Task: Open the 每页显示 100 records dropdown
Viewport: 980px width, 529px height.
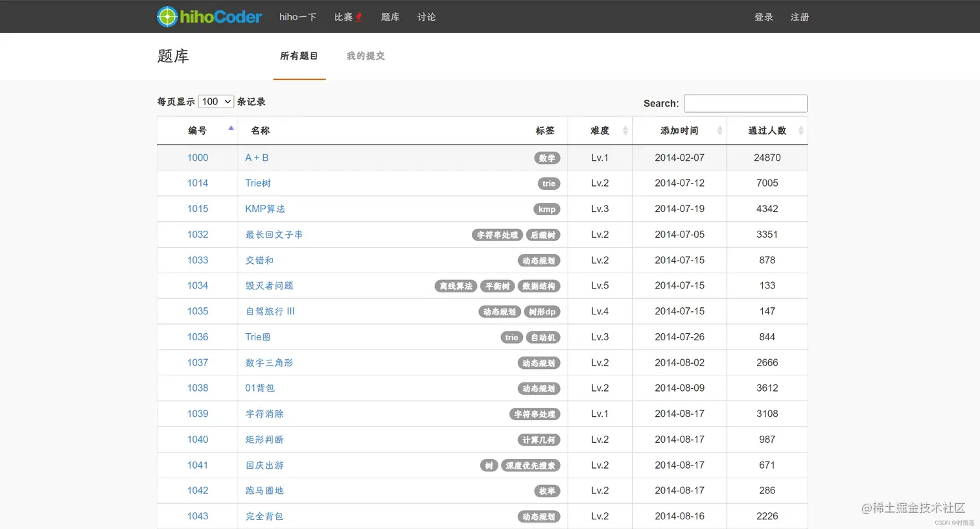Action: coord(216,102)
